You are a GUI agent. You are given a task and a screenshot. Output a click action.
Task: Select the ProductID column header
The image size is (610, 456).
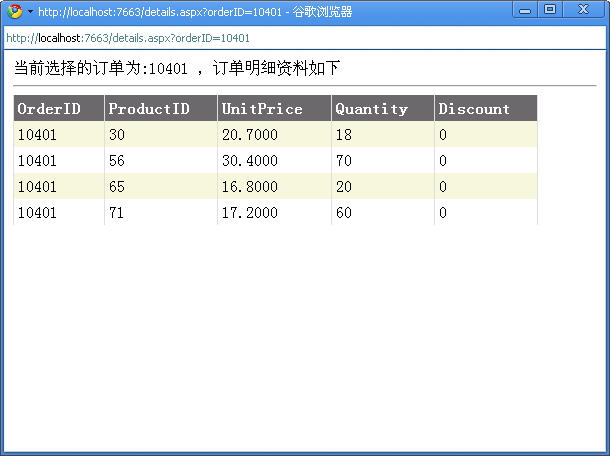pyautogui.click(x=149, y=109)
